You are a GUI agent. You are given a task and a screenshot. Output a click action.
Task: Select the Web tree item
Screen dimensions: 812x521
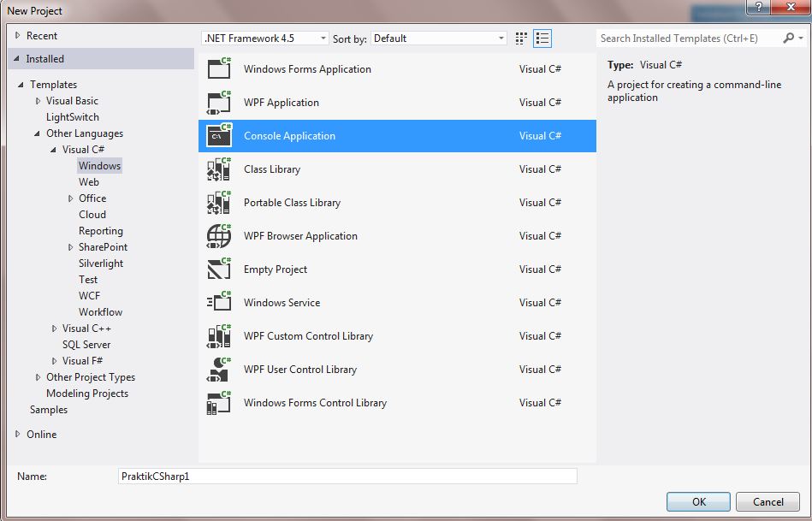click(x=88, y=181)
